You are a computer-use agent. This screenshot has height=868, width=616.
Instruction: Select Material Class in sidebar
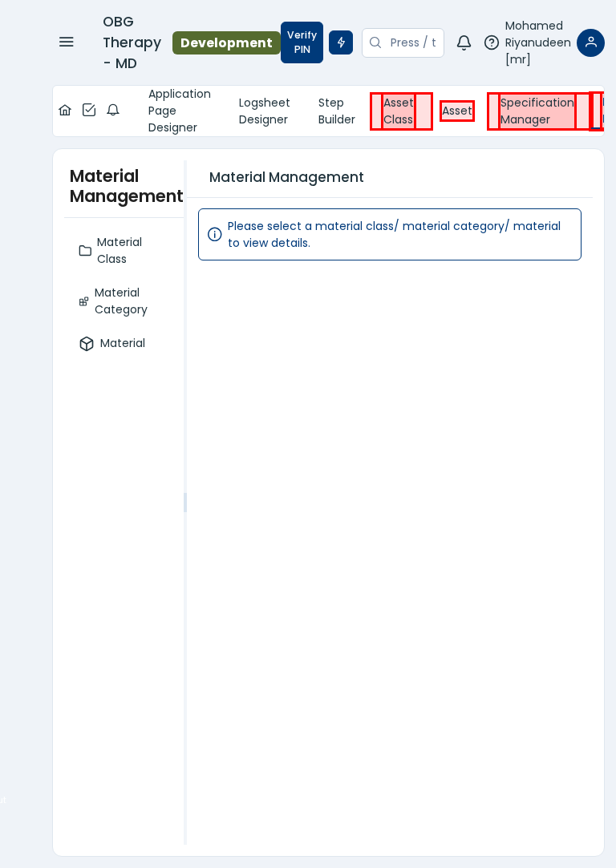[x=119, y=250]
